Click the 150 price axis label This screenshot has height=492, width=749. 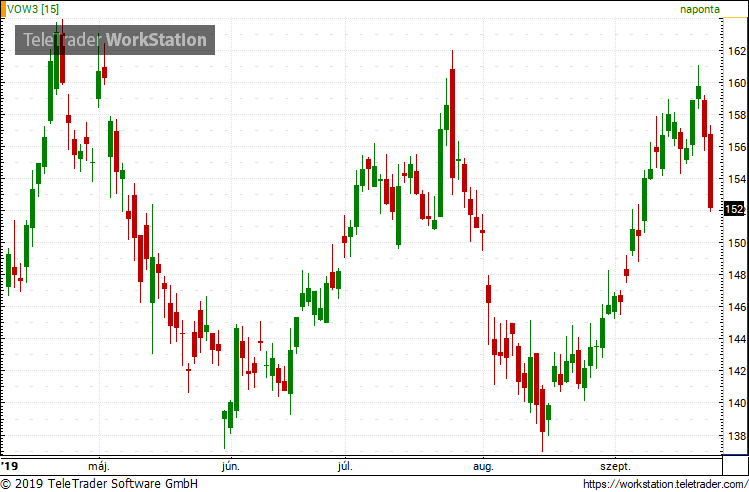(x=737, y=243)
